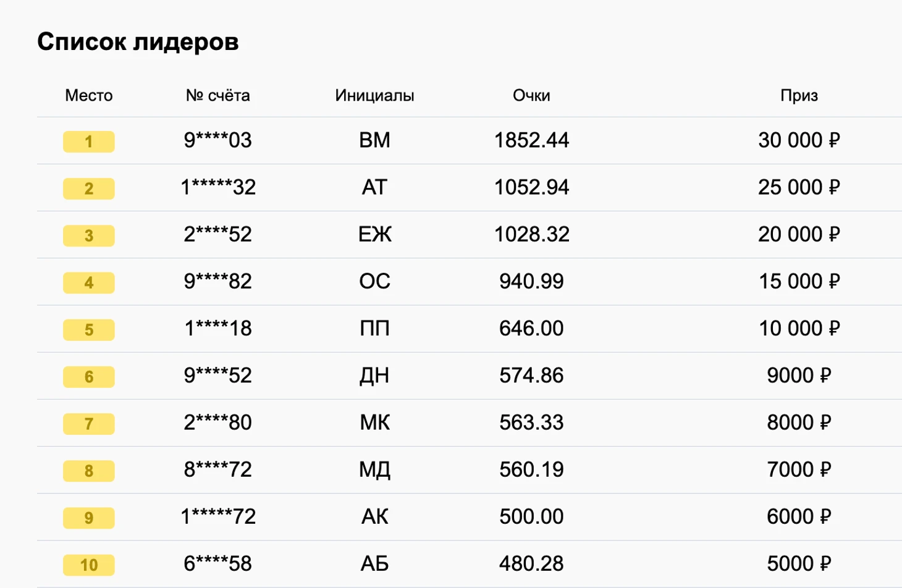Click the "Инициалы" column header

(374, 95)
